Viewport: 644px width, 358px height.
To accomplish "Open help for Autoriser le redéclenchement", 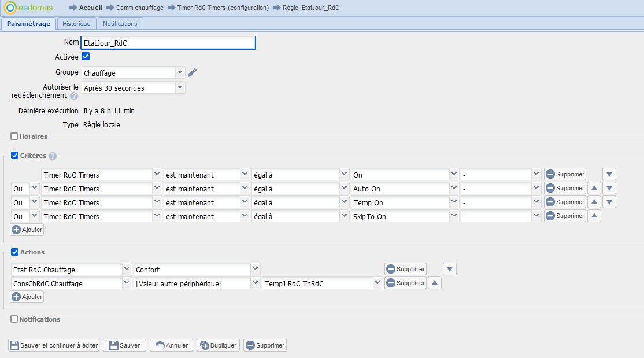I will point(74,96).
